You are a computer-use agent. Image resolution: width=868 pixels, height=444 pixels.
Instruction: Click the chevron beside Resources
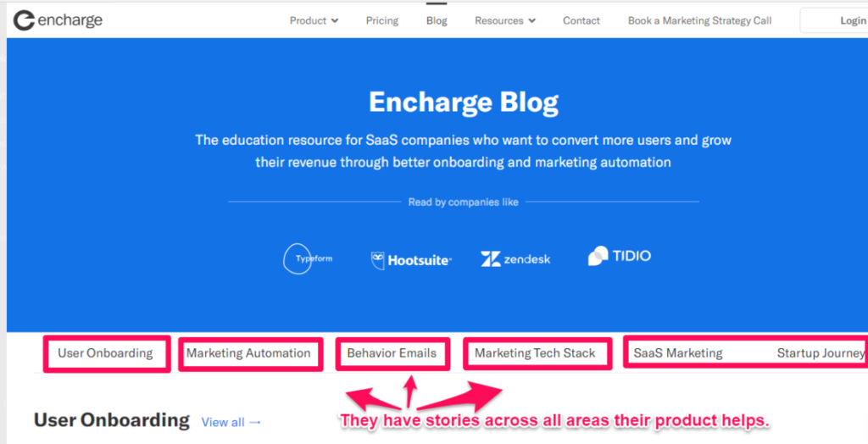click(532, 21)
